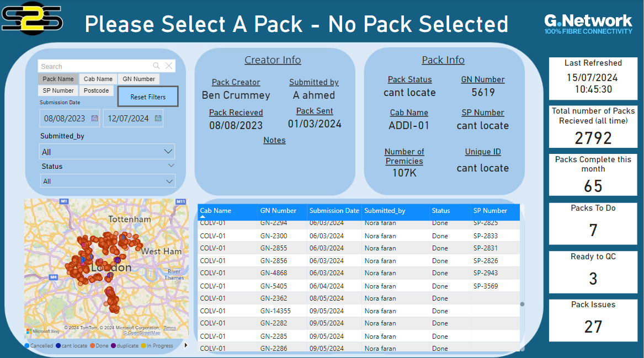This screenshot has width=644, height=358.
Task: Click the search magnifier icon
Action: [157, 66]
